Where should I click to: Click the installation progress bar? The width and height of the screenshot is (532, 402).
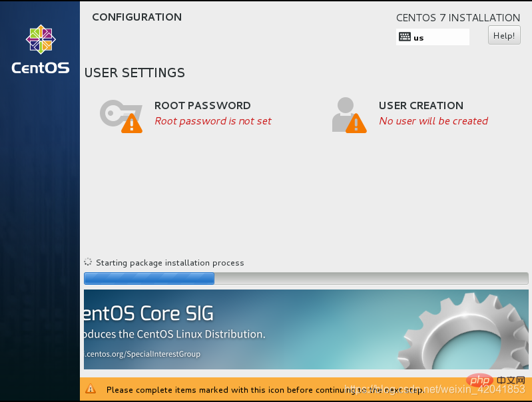pyautogui.click(x=306, y=278)
